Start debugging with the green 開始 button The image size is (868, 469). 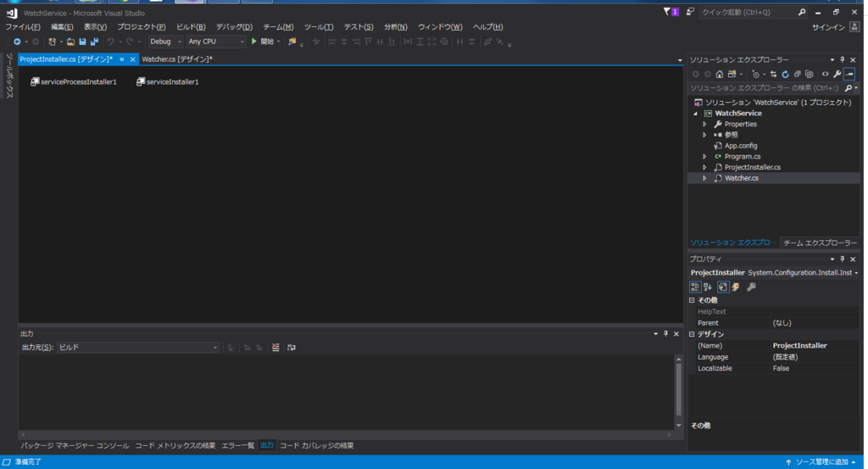click(263, 42)
